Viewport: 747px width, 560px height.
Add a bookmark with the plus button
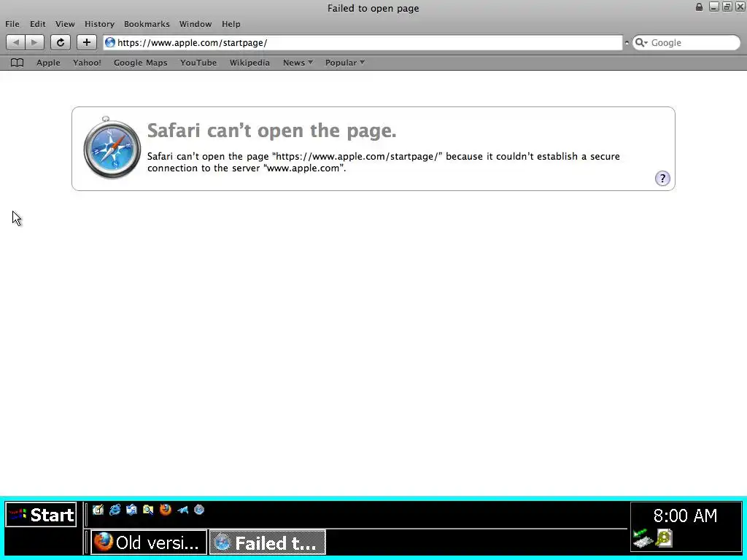coord(86,42)
